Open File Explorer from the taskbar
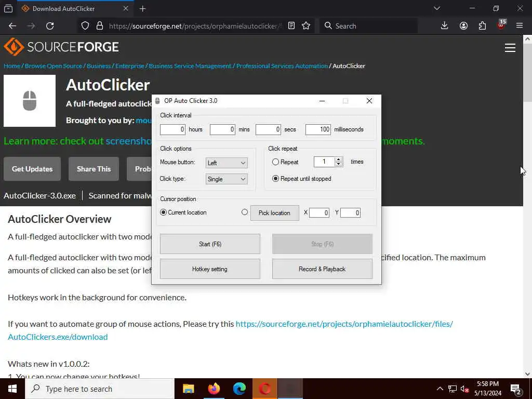 point(188,389)
